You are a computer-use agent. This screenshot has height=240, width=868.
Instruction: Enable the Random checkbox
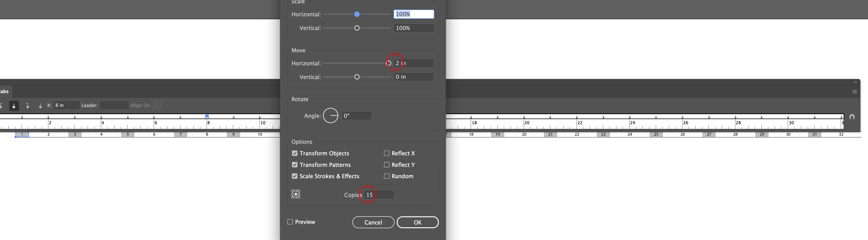386,176
